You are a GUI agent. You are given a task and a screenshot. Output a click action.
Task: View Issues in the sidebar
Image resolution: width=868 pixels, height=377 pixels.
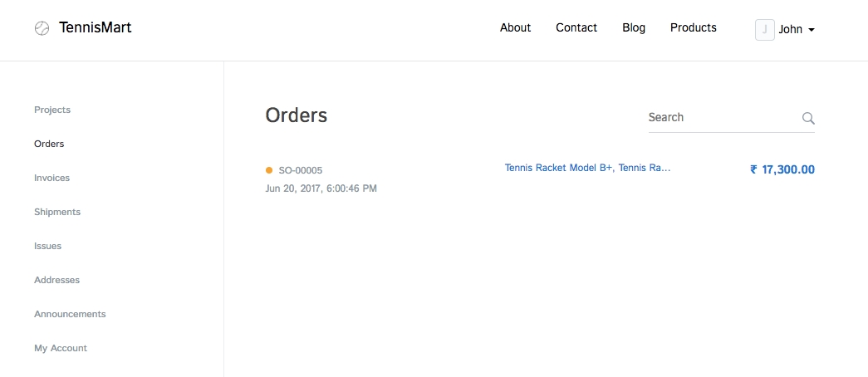tap(47, 246)
